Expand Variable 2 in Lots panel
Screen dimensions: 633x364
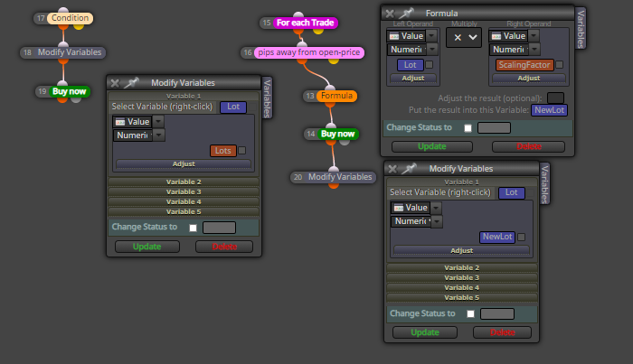click(184, 182)
